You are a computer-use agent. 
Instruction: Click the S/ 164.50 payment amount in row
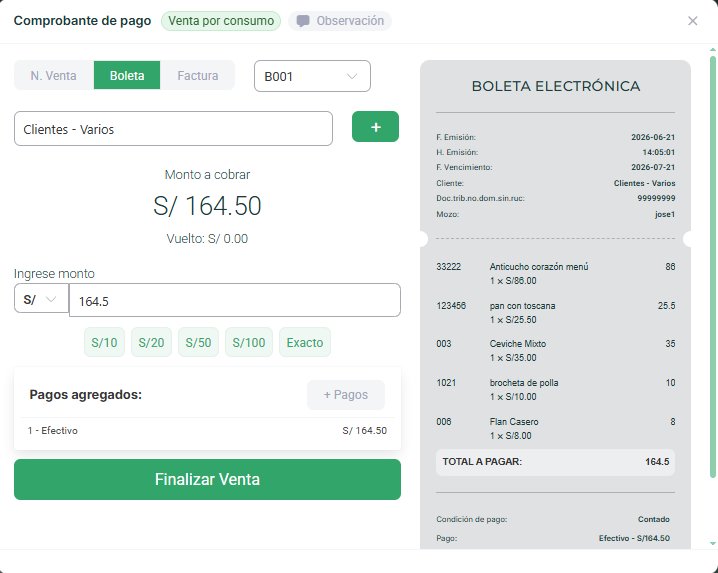tap(364, 431)
